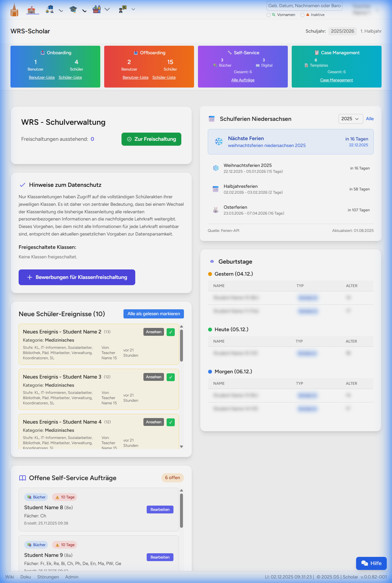Show Alle Schulferien

coord(370,119)
